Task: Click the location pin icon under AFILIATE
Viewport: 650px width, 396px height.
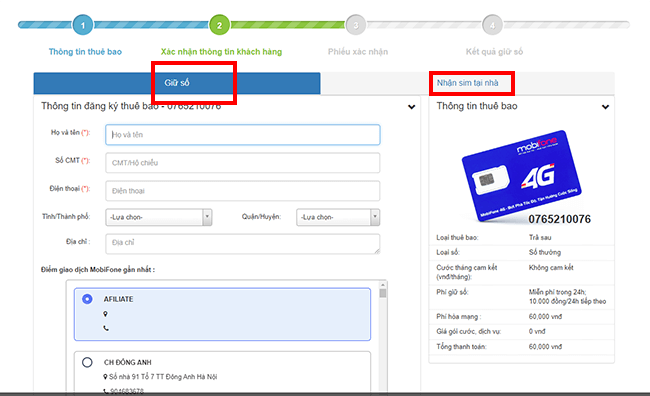Action: pyautogui.click(x=105, y=314)
